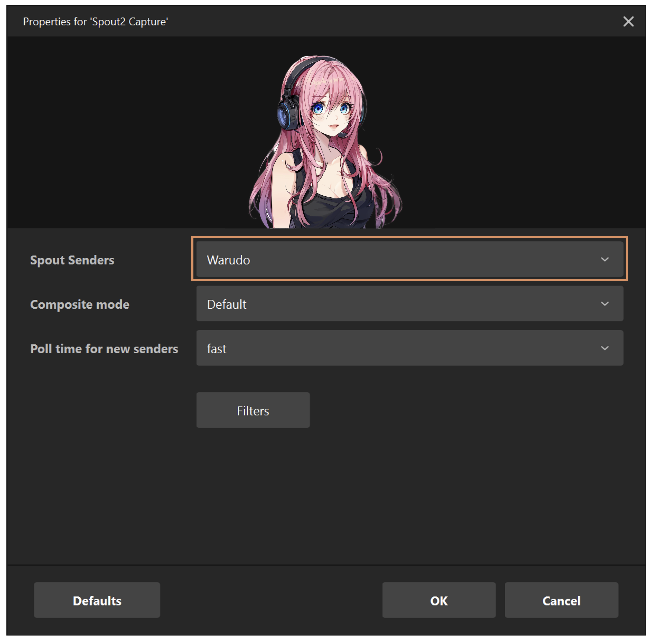Click the Filters button
Viewport: 654px width, 644px height.
click(253, 410)
